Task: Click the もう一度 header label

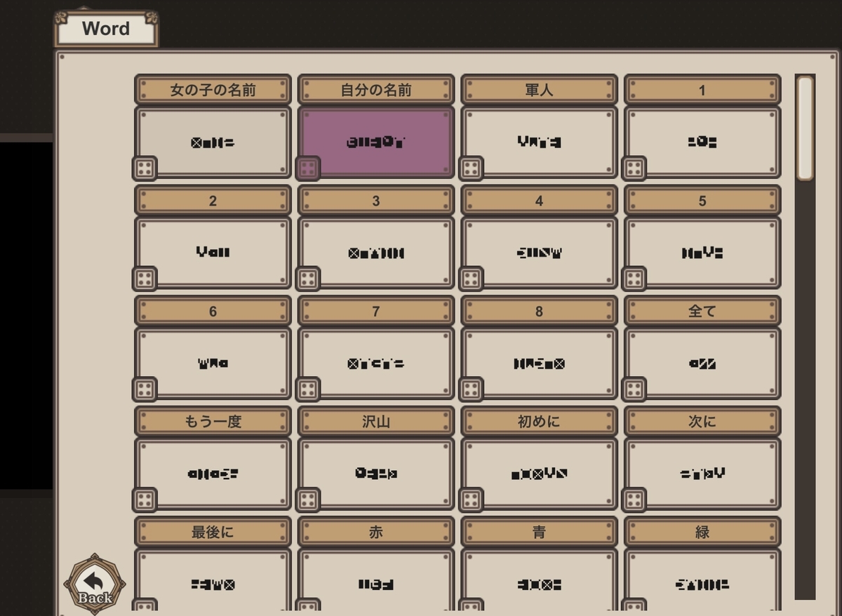Action: pyautogui.click(x=213, y=422)
